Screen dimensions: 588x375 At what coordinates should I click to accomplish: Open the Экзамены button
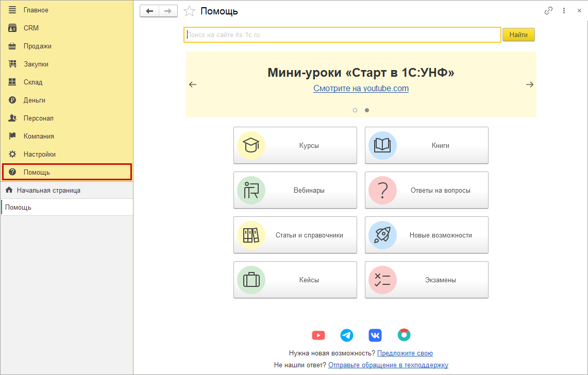click(426, 280)
